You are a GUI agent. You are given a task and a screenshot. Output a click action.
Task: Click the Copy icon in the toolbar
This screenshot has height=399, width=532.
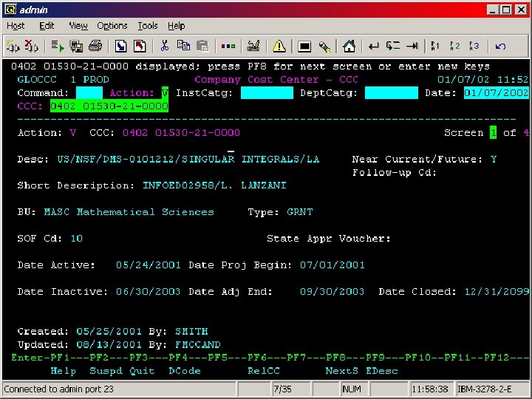183,46
